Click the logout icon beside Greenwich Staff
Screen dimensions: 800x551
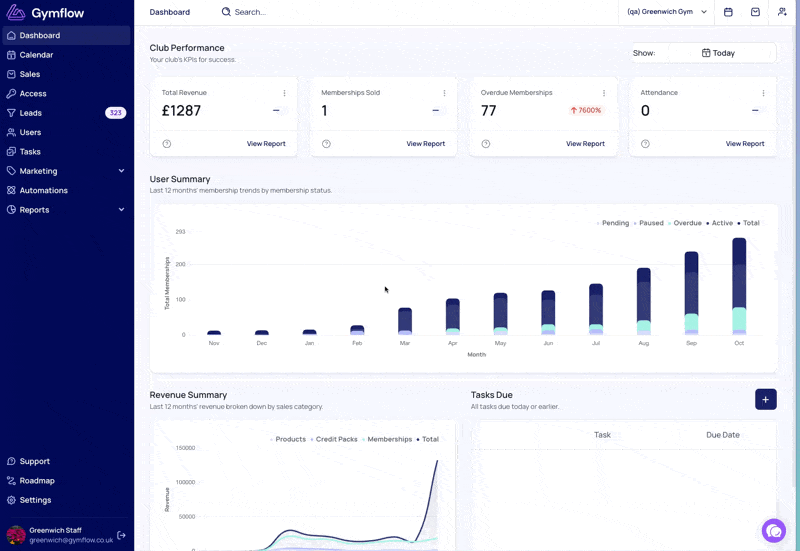tap(121, 535)
